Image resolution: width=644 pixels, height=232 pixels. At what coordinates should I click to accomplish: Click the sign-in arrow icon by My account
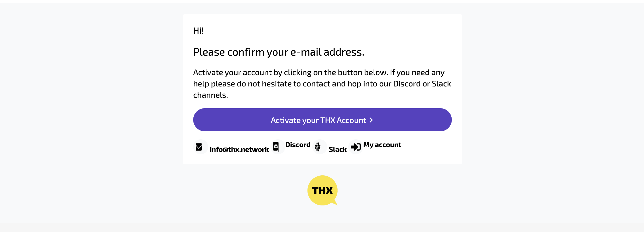tap(356, 147)
